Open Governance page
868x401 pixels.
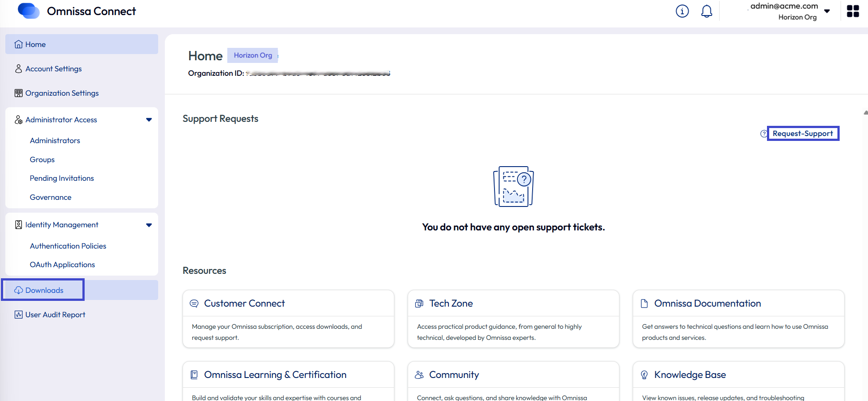click(x=51, y=197)
